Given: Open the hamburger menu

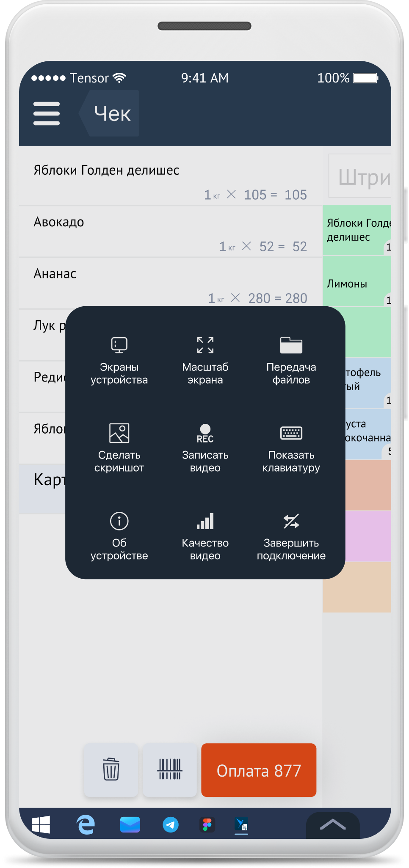Looking at the screenshot, I should point(47,113).
